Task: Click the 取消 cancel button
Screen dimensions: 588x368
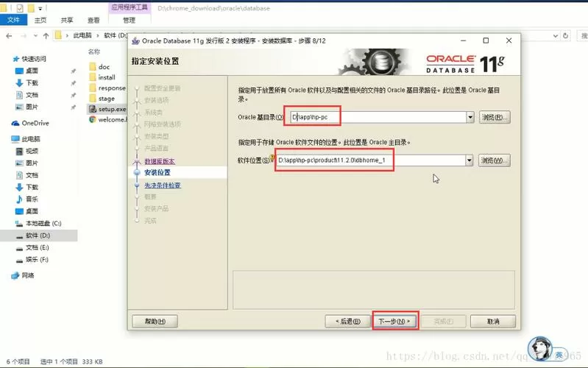Action: 493,321
